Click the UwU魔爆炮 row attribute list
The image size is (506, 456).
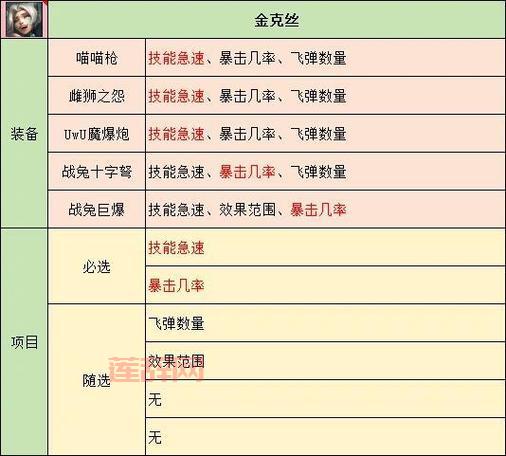tap(247, 134)
